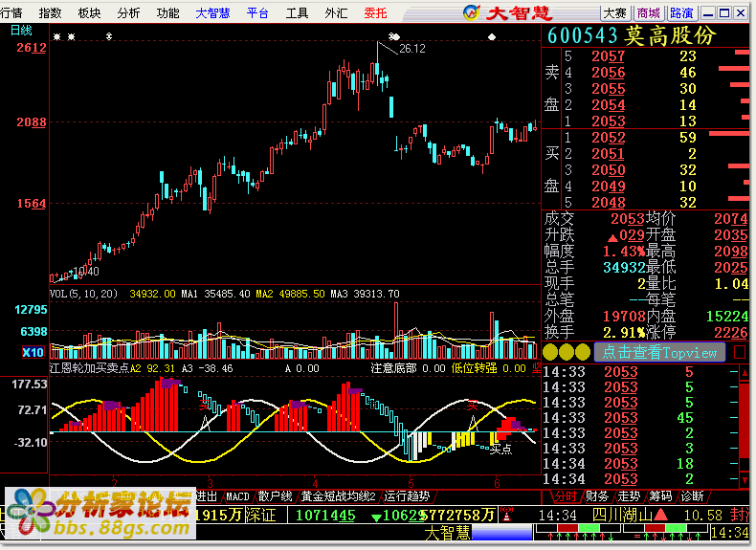Click buy level 5 price 2048
The height and width of the screenshot is (550, 756).
(x=608, y=203)
